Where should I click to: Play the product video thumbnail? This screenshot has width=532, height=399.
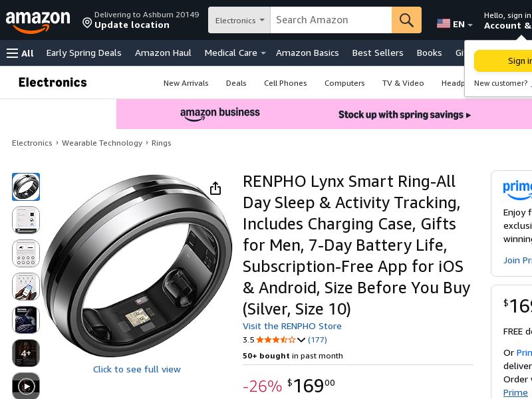[x=26, y=386]
